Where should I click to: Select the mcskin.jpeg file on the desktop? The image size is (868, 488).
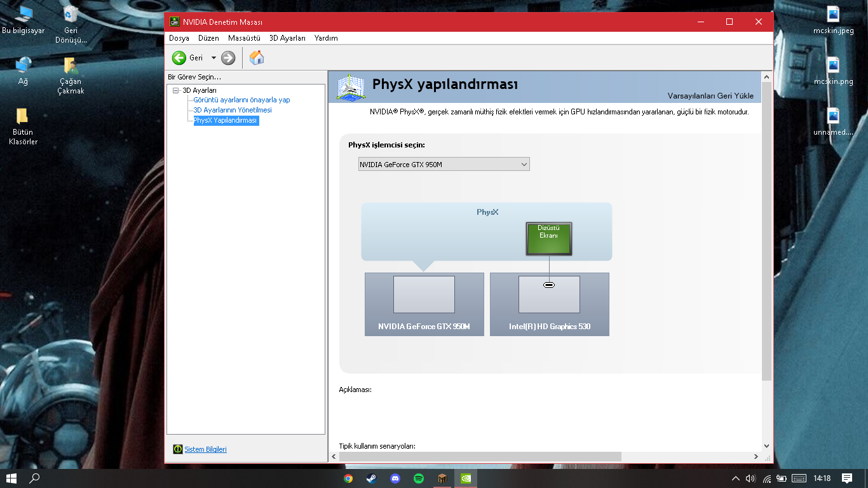pos(833,20)
